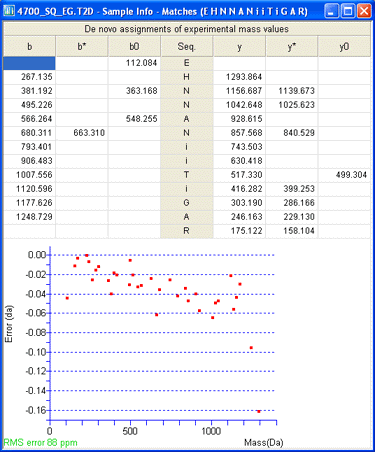The height and width of the screenshot is (452, 375).
Task: Click the 'y' column header
Action: coord(239,46)
